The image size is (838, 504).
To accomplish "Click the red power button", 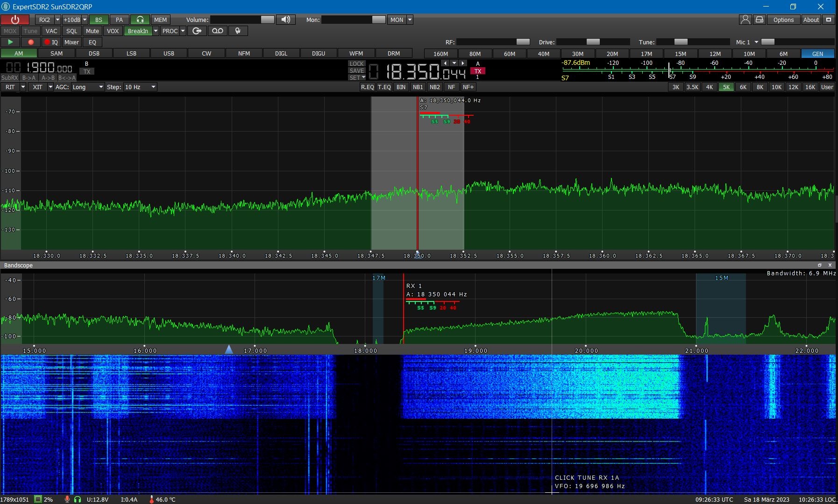I will (x=15, y=20).
